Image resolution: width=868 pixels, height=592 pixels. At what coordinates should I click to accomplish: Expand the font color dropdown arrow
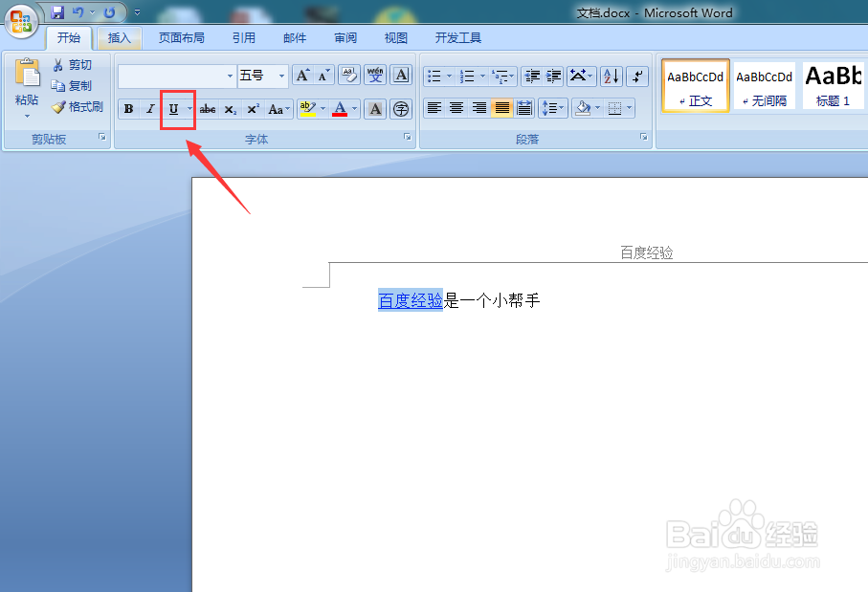click(355, 109)
